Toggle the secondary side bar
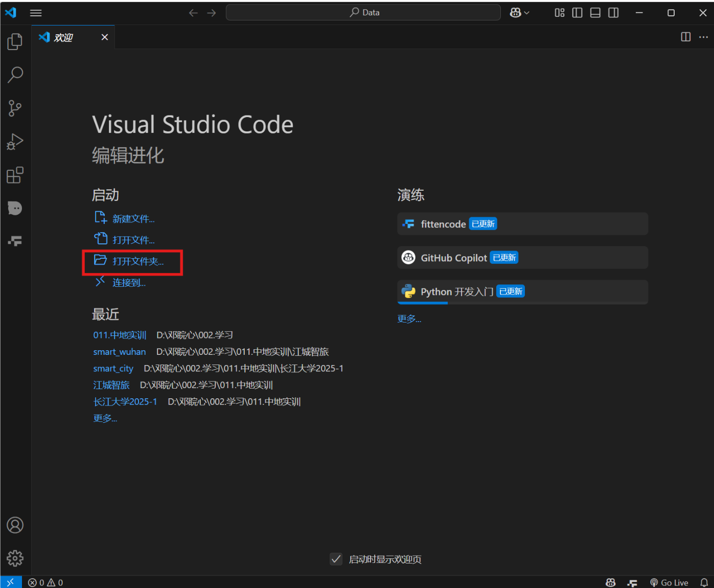The height and width of the screenshot is (588, 714). [x=613, y=13]
